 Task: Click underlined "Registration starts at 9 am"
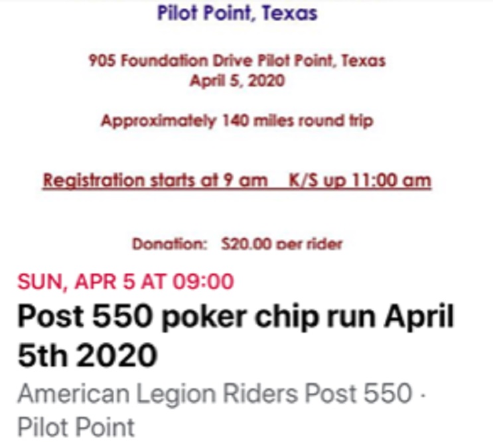coord(155,181)
